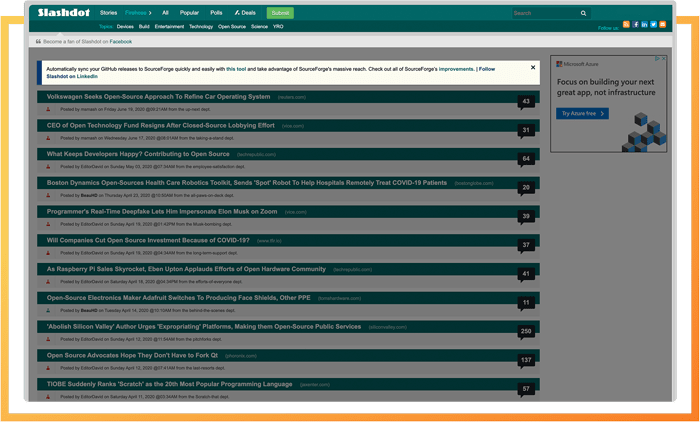The width and height of the screenshot is (700, 427).
Task: Open the 'improvements' link in announcement
Action: 456,69
